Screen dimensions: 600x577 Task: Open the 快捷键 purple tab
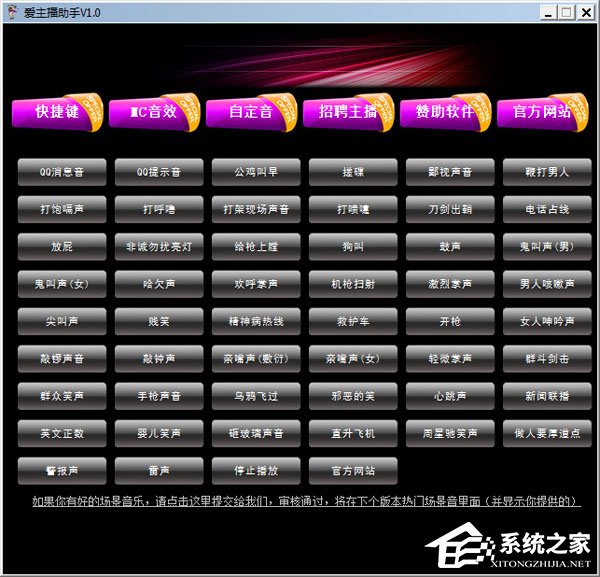coord(56,112)
